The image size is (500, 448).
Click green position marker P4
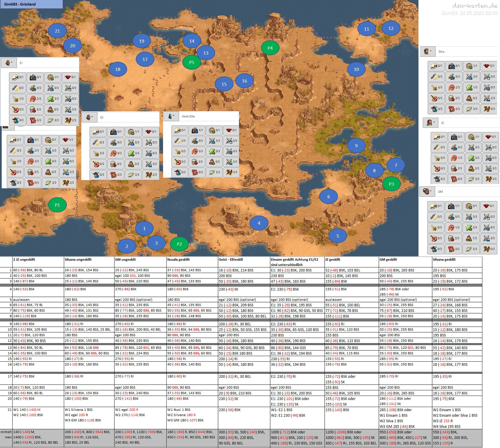click(270, 48)
